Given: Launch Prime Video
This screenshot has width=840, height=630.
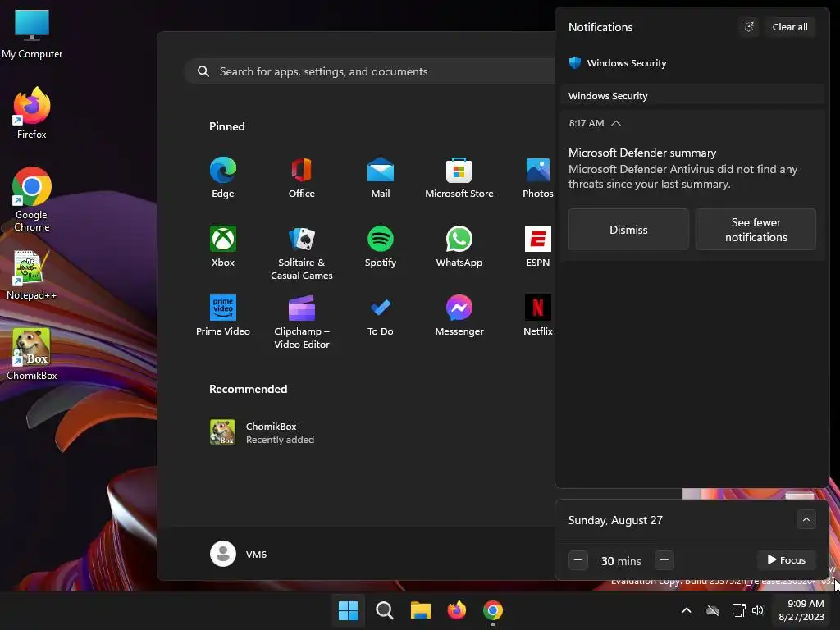Looking at the screenshot, I should (223, 316).
